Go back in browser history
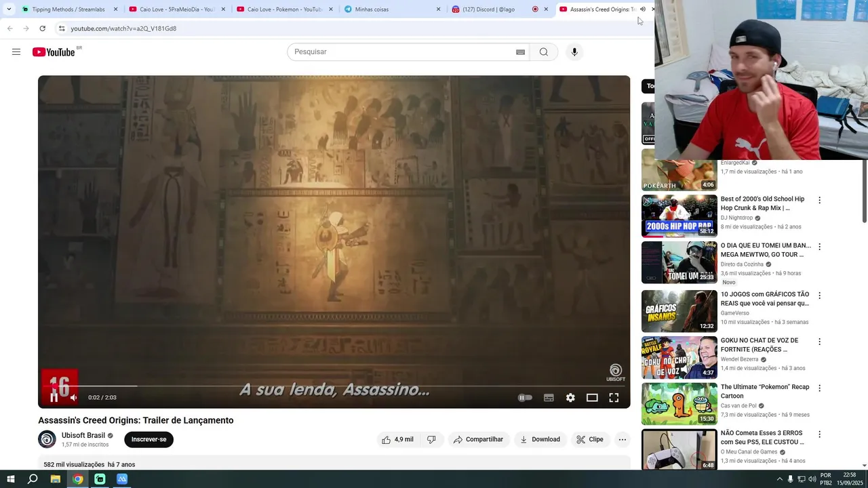The image size is (868, 488). [9, 28]
